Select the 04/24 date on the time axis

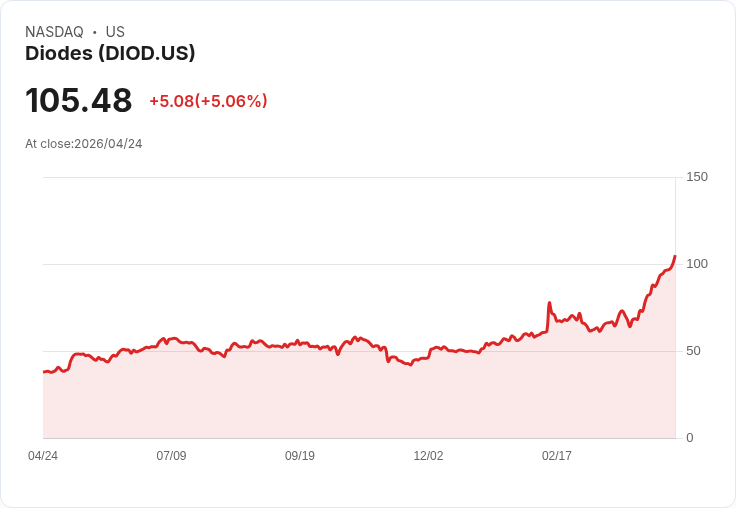(x=43, y=456)
